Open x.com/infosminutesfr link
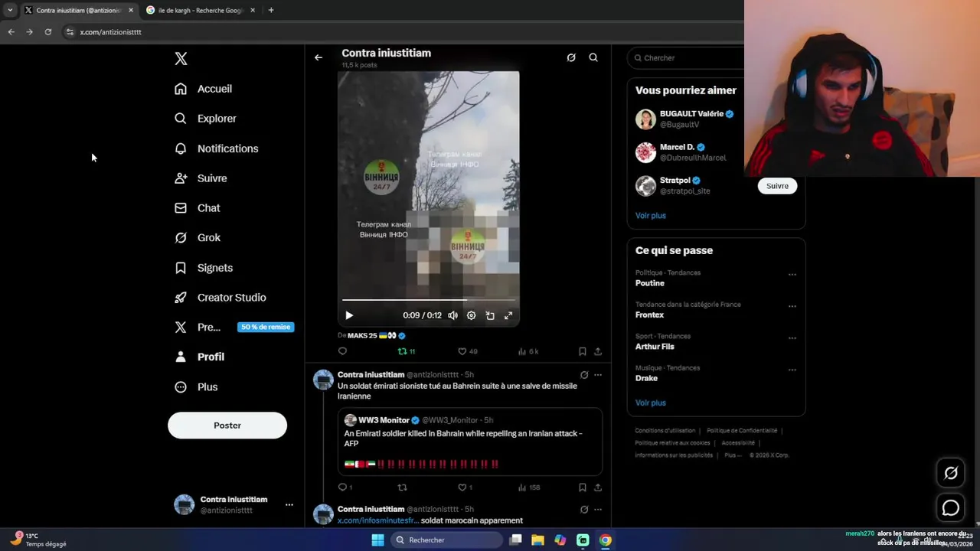 pyautogui.click(x=378, y=520)
